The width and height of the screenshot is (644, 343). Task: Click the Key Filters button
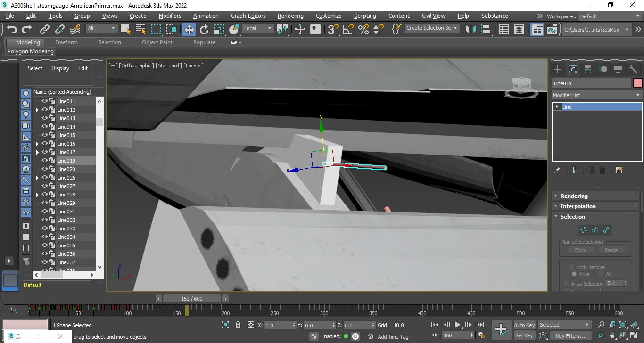point(570,335)
